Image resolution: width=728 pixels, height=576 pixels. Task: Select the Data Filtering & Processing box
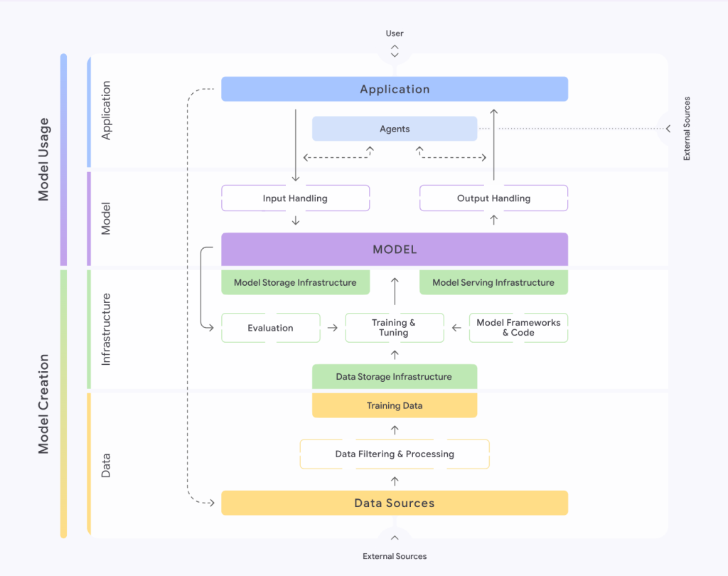click(395, 454)
